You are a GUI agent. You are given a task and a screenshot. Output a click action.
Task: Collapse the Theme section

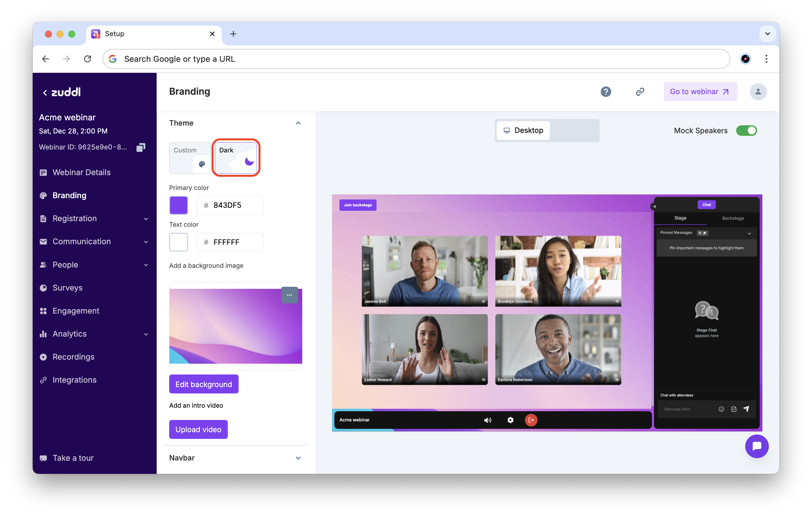298,123
